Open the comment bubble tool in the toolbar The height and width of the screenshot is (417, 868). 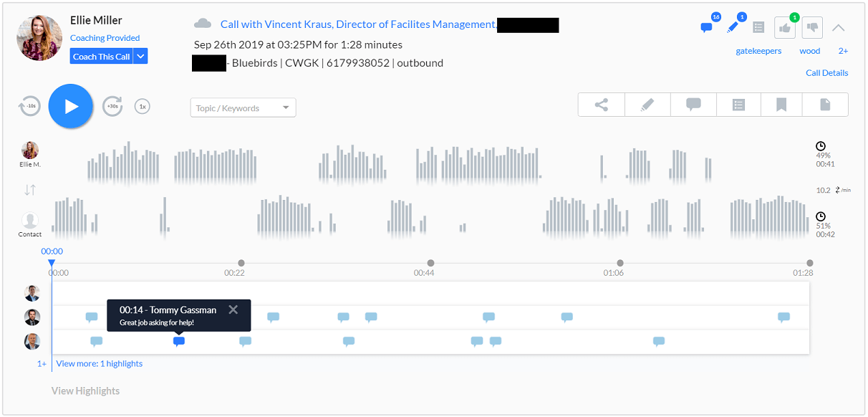point(693,104)
